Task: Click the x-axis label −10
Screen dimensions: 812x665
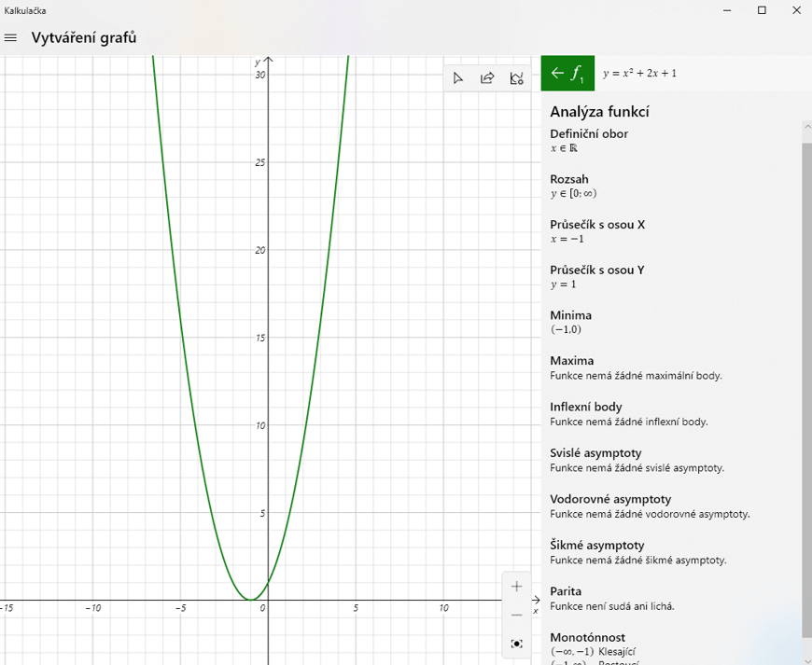Action: (93, 608)
